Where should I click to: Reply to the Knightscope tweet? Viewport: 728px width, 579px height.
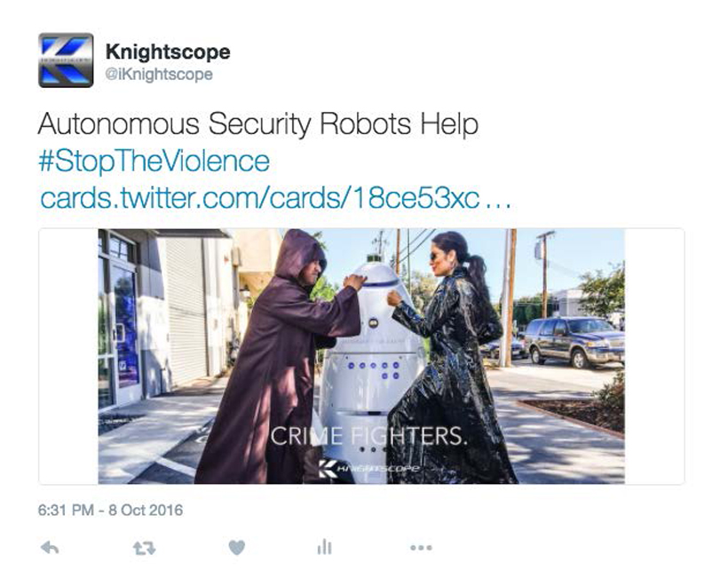click(x=50, y=548)
